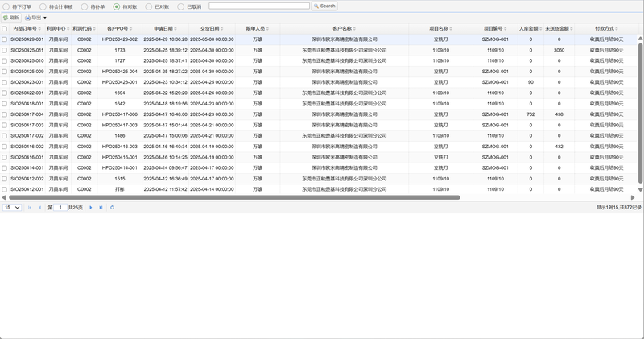Check the row SIO250429-001 checkbox
Image resolution: width=644 pixels, height=339 pixels.
(5, 39)
